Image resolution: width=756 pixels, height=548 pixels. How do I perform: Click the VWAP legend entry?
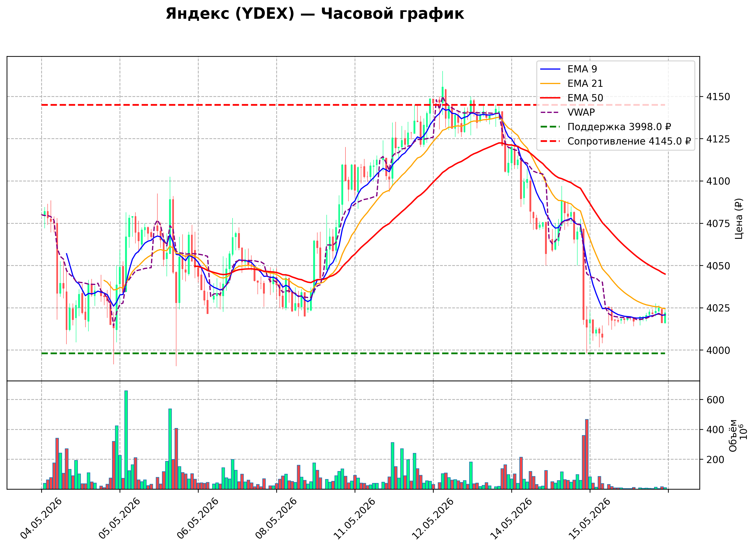click(567, 112)
